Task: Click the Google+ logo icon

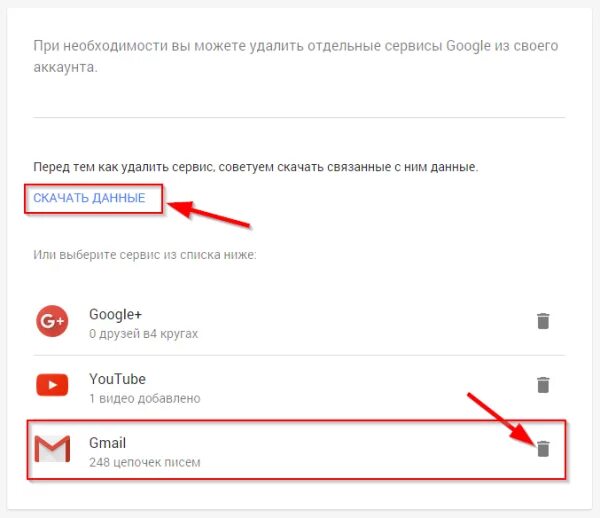Action: click(x=52, y=321)
